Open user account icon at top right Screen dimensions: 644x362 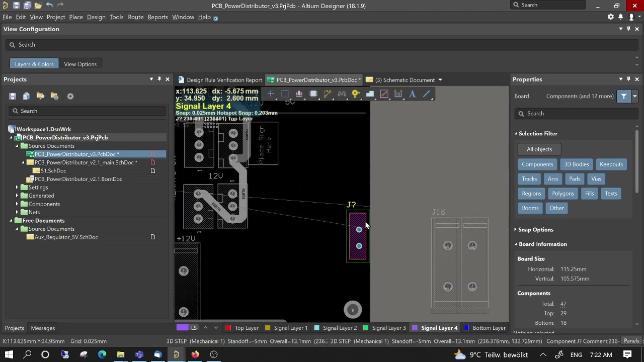coord(631,17)
